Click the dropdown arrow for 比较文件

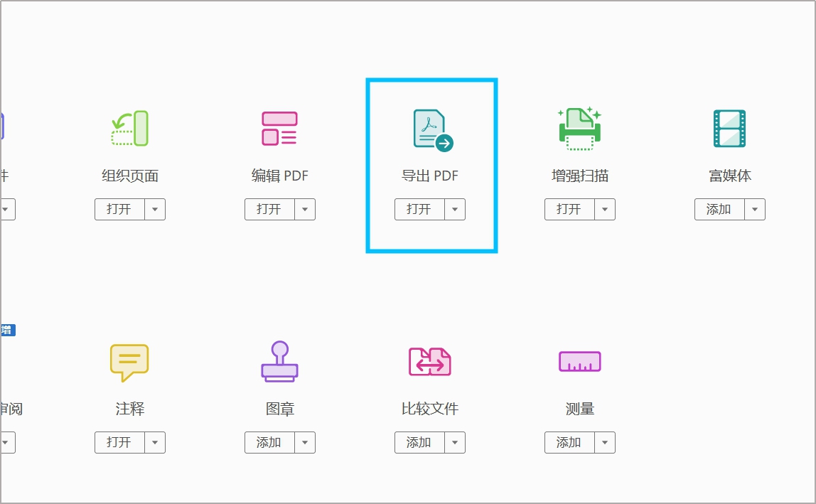click(455, 443)
